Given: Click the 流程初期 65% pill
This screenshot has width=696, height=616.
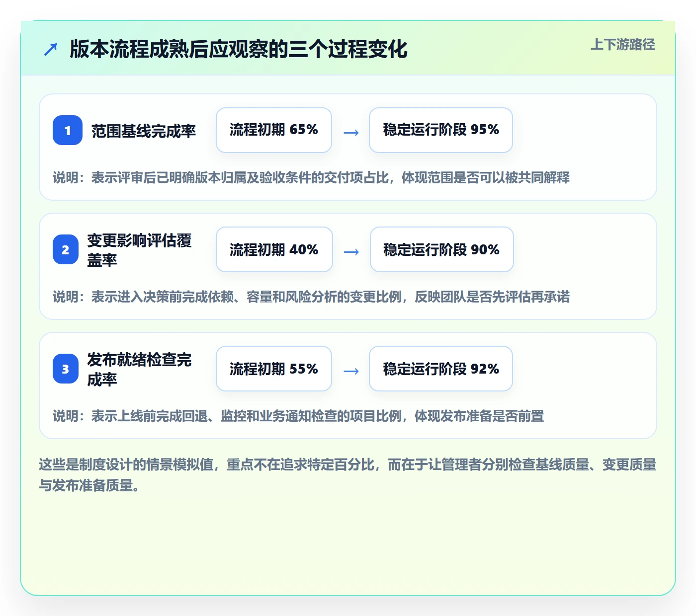Looking at the screenshot, I should 274,130.
